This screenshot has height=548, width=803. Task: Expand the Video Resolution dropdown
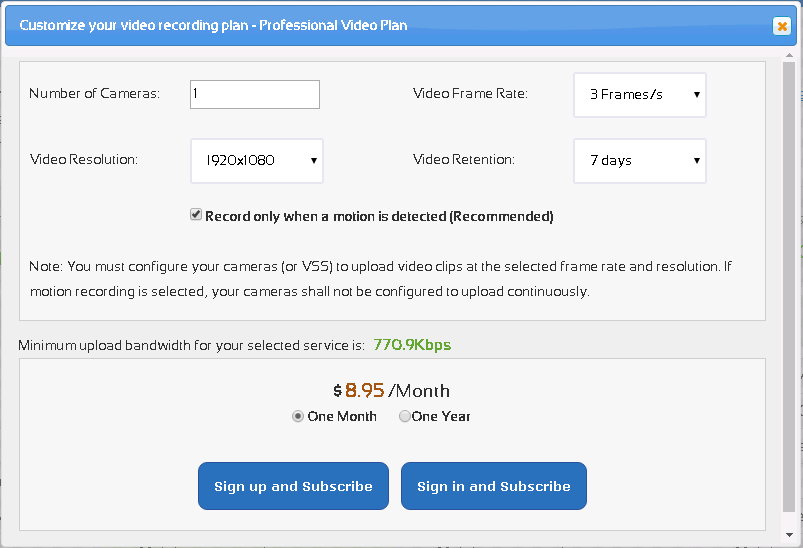[x=257, y=160]
